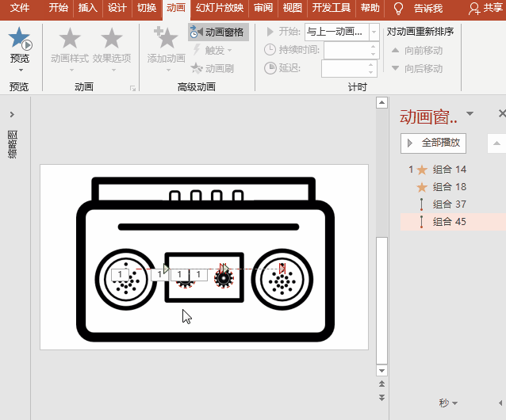506x420 pixels.
Task: Open the Animation Styles gallery
Action: (70, 48)
